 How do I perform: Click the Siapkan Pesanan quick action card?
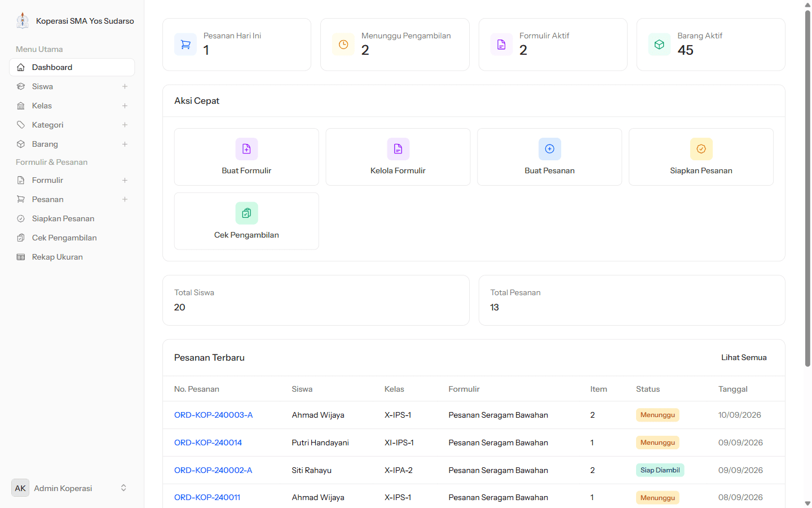(x=701, y=157)
